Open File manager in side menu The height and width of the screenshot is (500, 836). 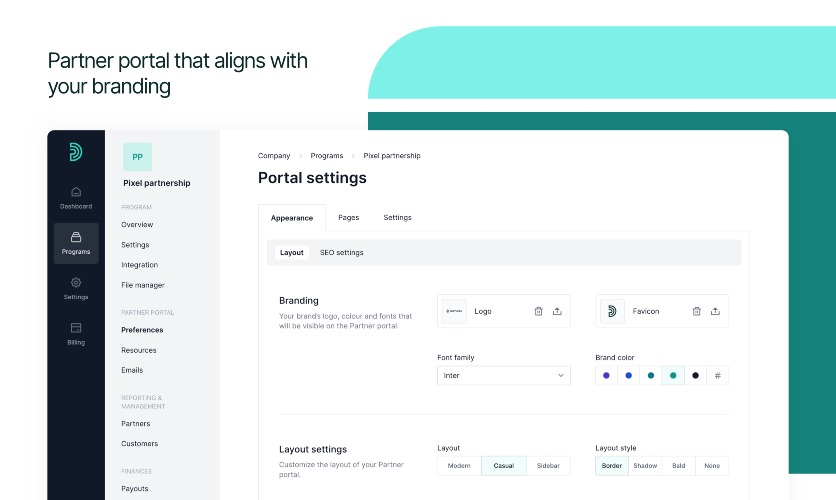tap(143, 285)
